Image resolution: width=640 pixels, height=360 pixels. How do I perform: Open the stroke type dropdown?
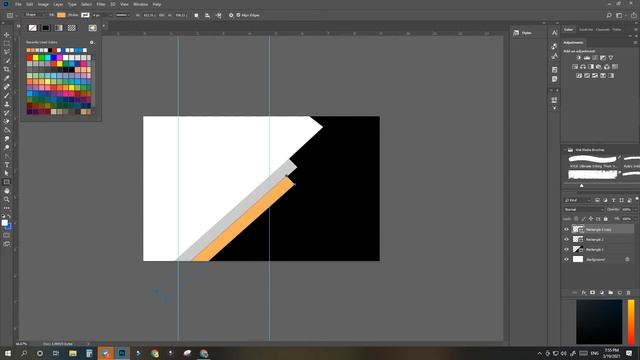pos(122,15)
